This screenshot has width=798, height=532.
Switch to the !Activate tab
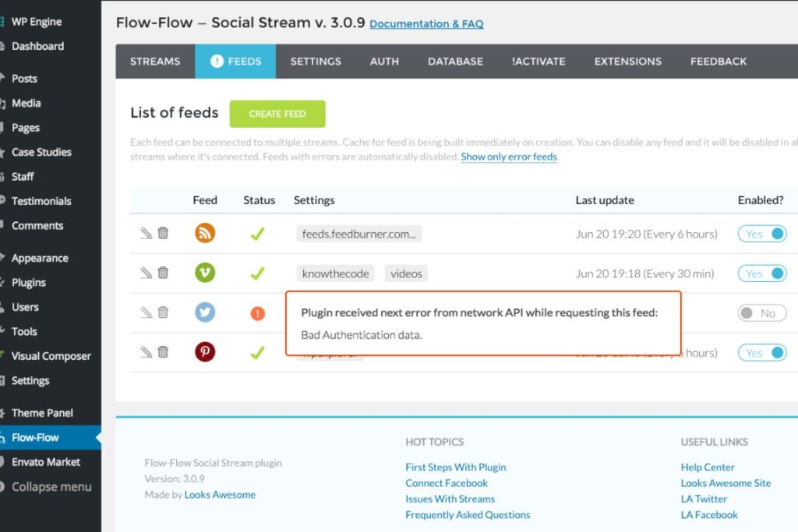point(538,62)
